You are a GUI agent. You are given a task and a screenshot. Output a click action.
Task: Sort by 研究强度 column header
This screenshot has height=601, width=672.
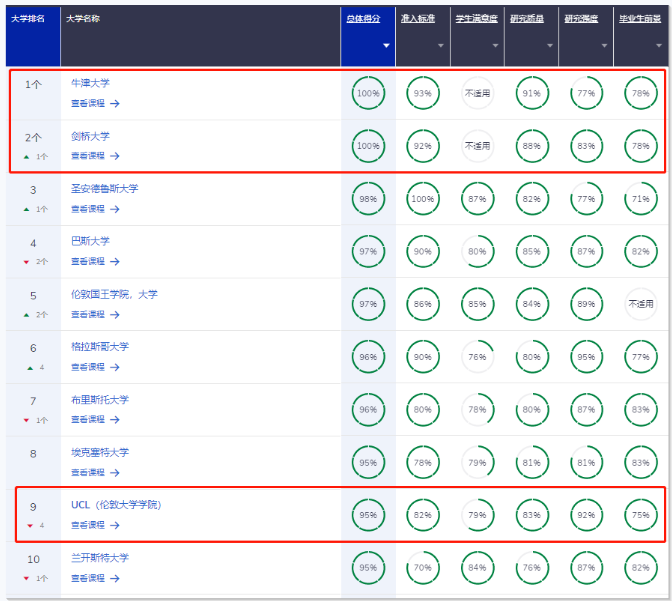581,18
